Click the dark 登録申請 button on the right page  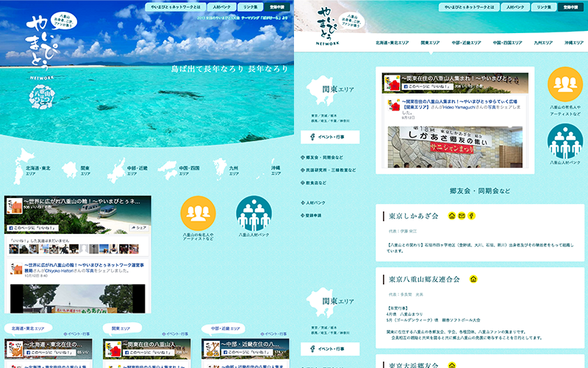click(571, 7)
